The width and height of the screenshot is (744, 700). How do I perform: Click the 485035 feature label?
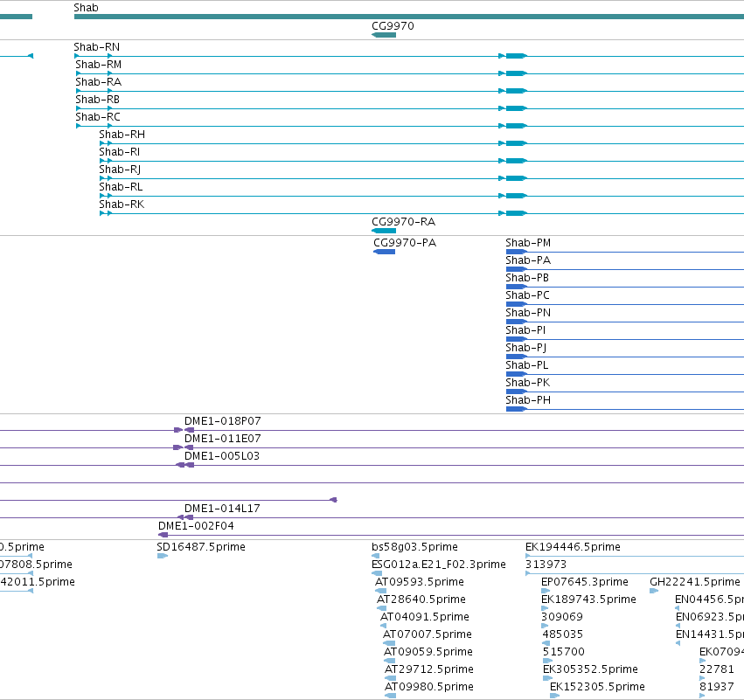(563, 634)
